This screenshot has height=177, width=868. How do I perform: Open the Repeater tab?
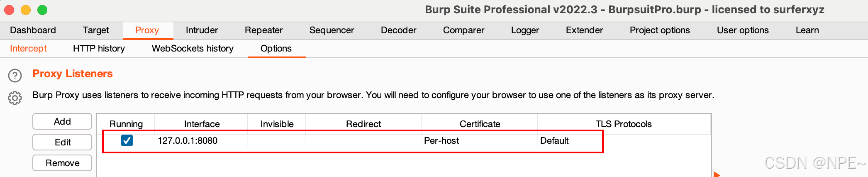264,30
